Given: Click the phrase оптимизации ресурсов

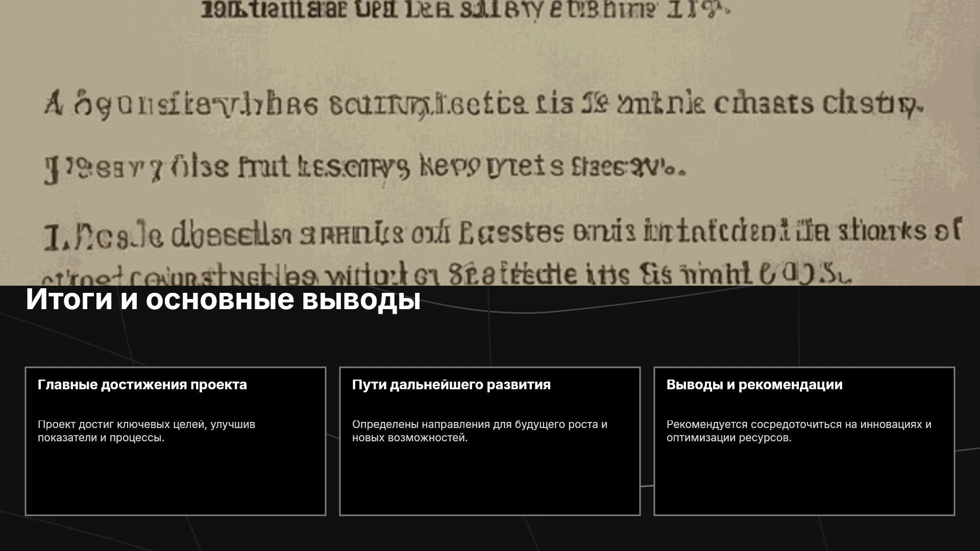Looking at the screenshot, I should [x=728, y=438].
